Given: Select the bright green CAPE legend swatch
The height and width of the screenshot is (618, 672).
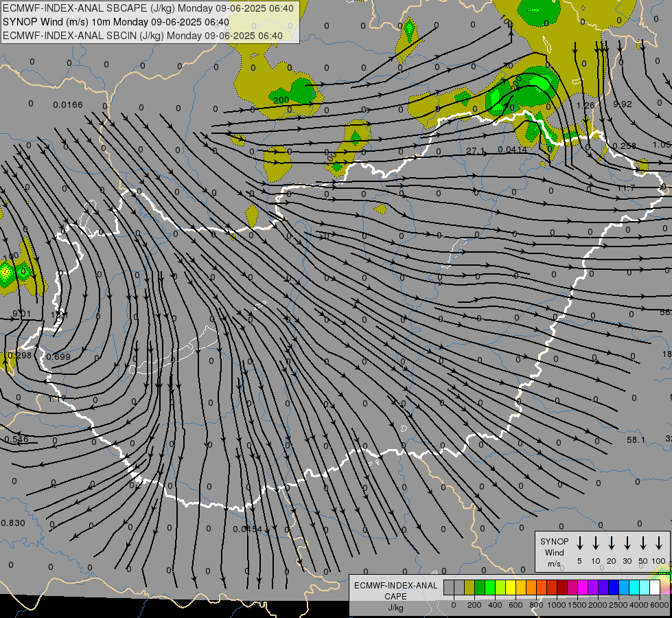Looking at the screenshot, I should 490,588.
